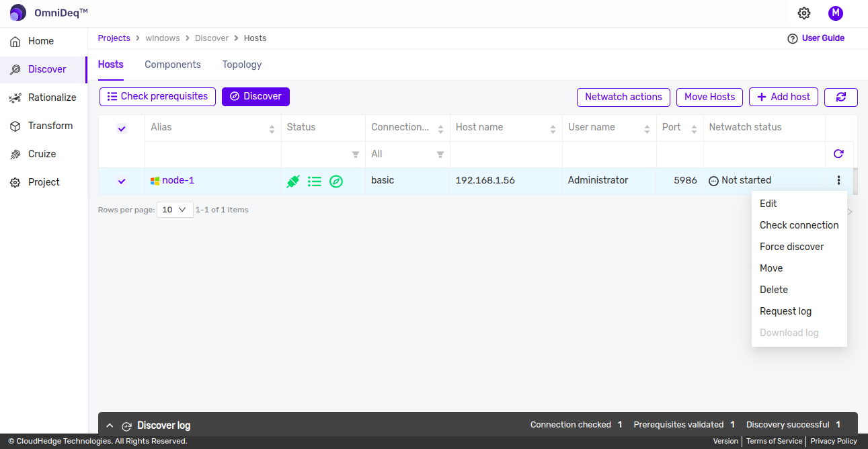This screenshot has height=449, width=868.
Task: Open the node-1 host link
Action: click(178, 180)
